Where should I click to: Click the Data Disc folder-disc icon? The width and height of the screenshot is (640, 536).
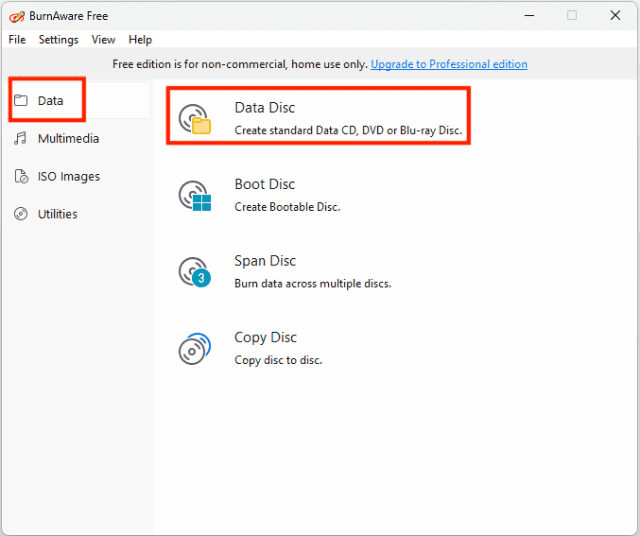[195, 119]
